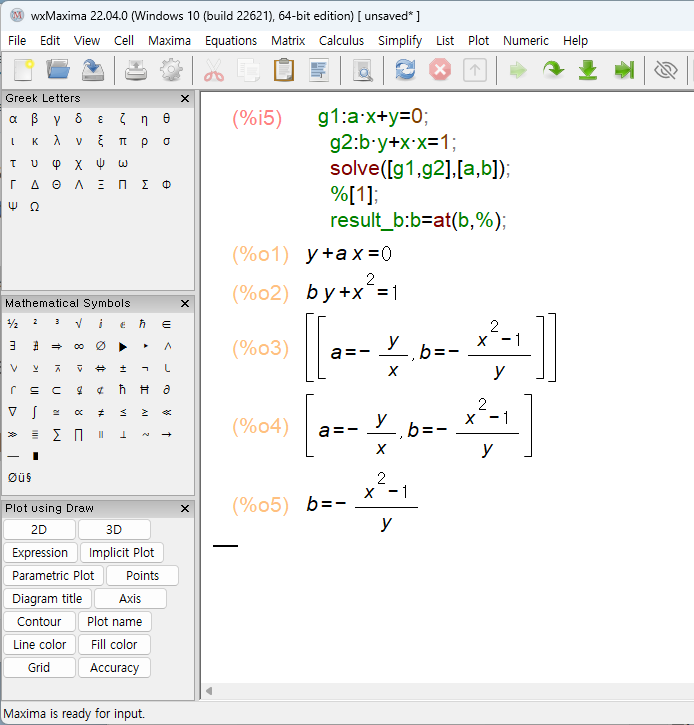Screen dimensions: 694x725
Task: Open a file with the folder icon
Action: click(x=58, y=70)
